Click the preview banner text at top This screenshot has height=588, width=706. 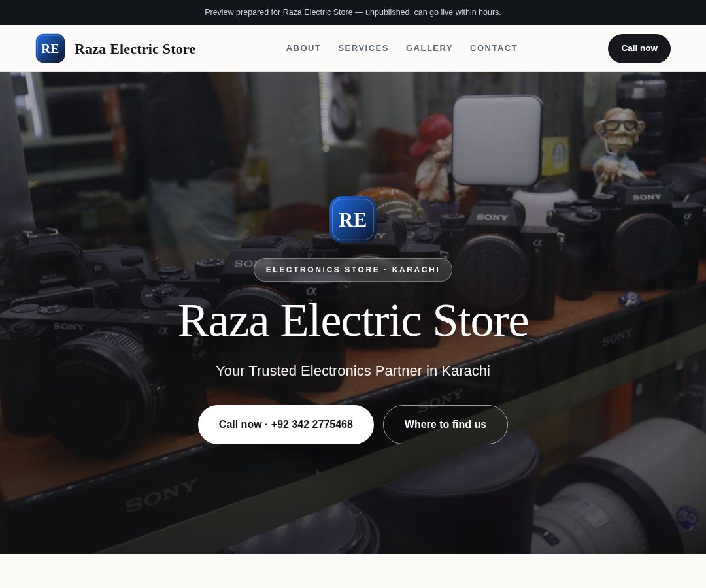[353, 12]
